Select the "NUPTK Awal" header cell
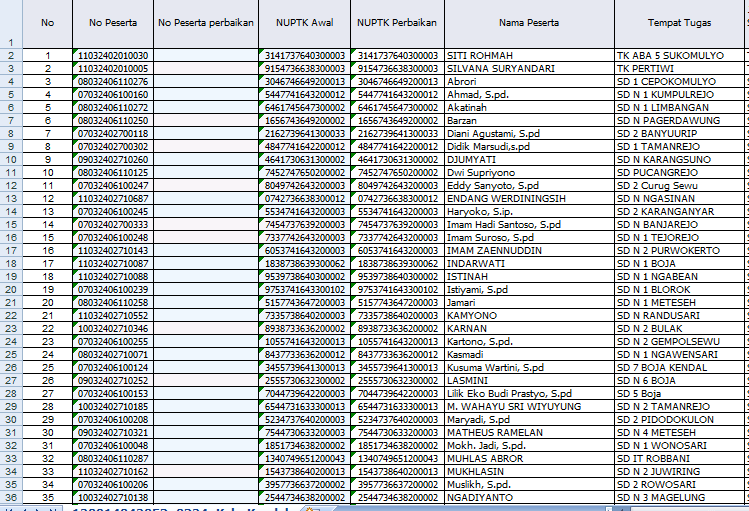749x511 pixels. 304,23
